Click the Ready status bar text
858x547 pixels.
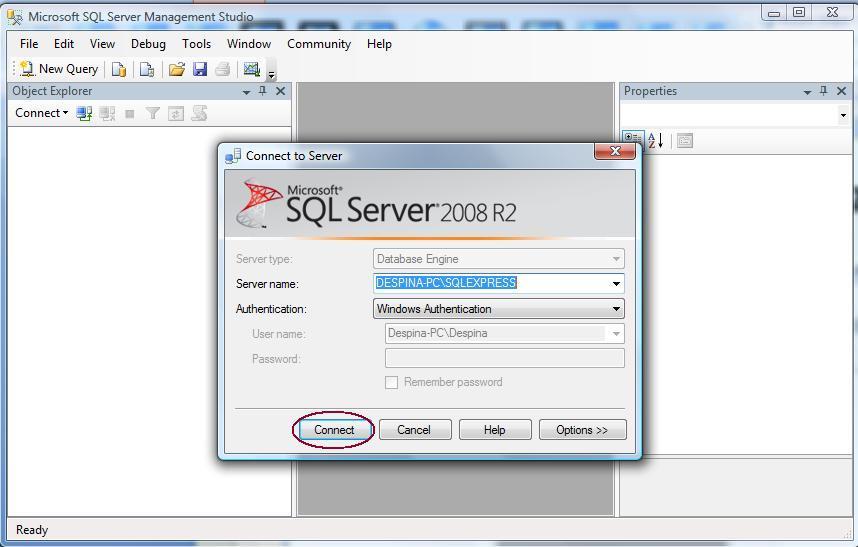point(32,530)
